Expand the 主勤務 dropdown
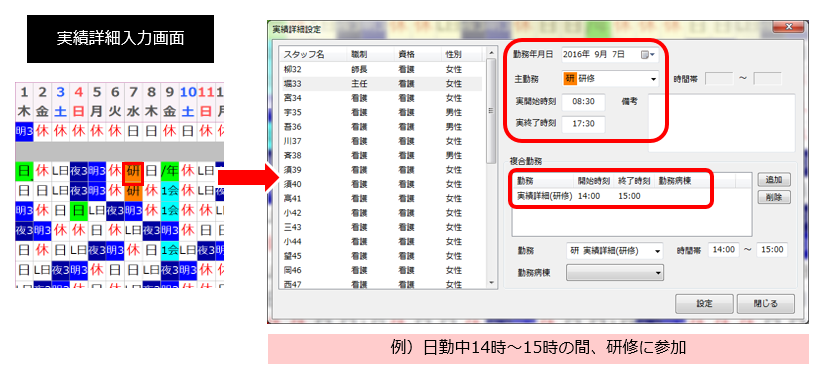Viewport: 827px width, 385px height. [x=653, y=80]
